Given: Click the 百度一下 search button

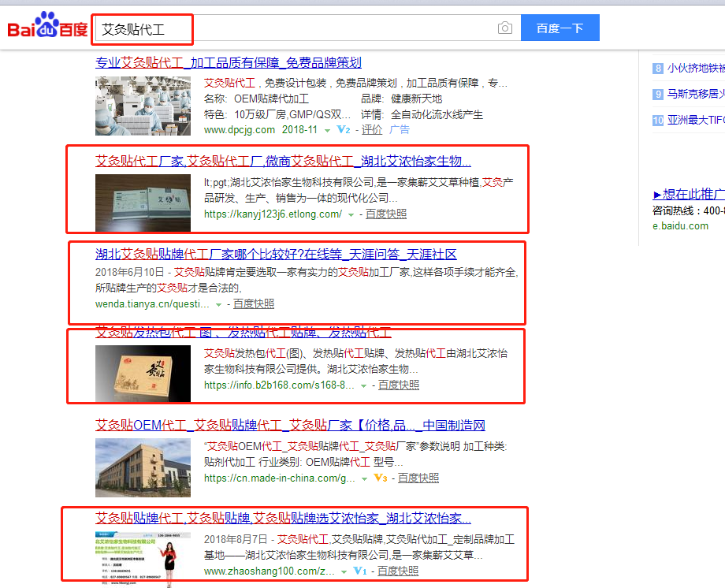Looking at the screenshot, I should [x=560, y=28].
